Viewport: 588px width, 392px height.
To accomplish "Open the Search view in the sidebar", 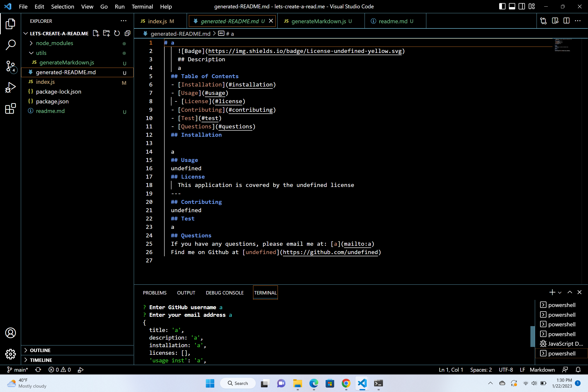I will (x=10, y=45).
